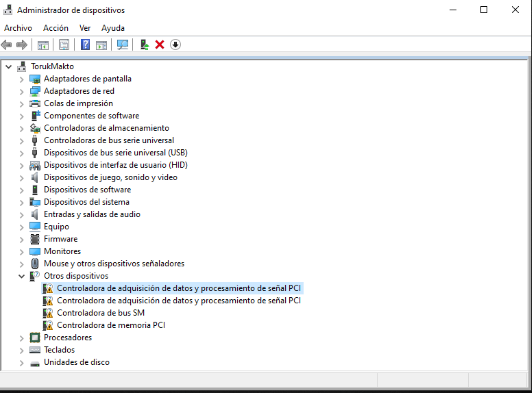The height and width of the screenshot is (393, 532).
Task: Expand Unidades de disco category
Action: [x=21, y=363]
